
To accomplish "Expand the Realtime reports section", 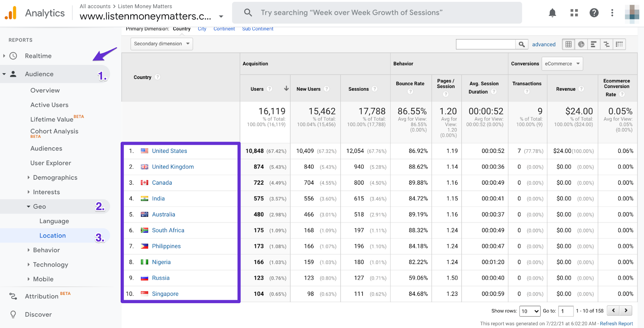I will pyautogui.click(x=4, y=56).
